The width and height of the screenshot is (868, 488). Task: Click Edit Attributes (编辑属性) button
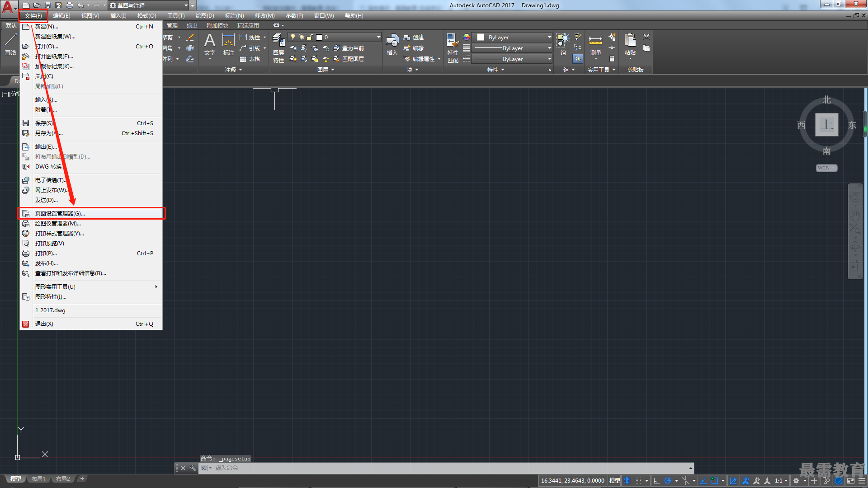coord(420,59)
